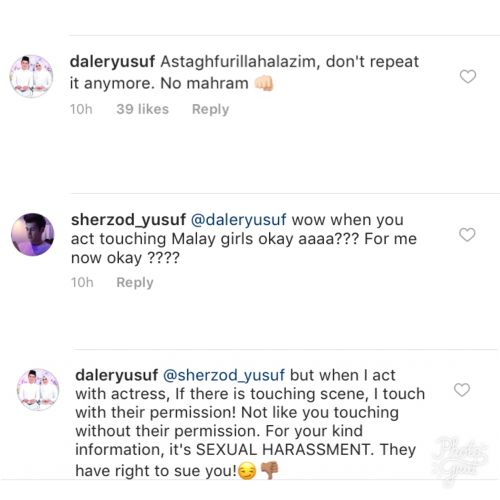Click the watermark logo at bottom right
This screenshot has height=500, width=500.
tap(459, 460)
